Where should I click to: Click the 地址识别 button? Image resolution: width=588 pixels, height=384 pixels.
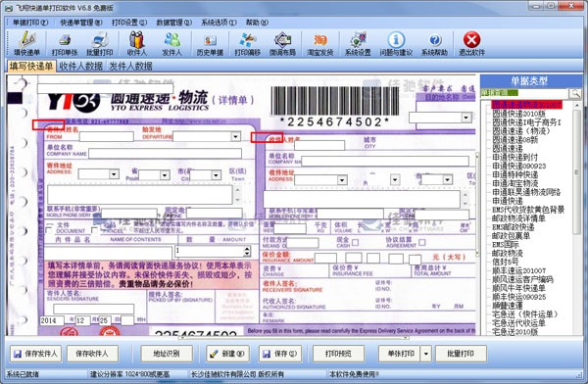click(x=167, y=354)
